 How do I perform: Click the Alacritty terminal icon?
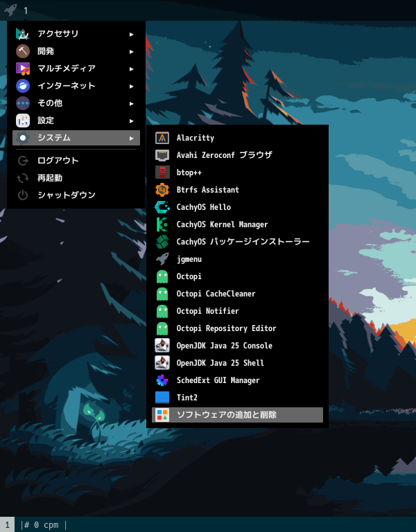162,138
